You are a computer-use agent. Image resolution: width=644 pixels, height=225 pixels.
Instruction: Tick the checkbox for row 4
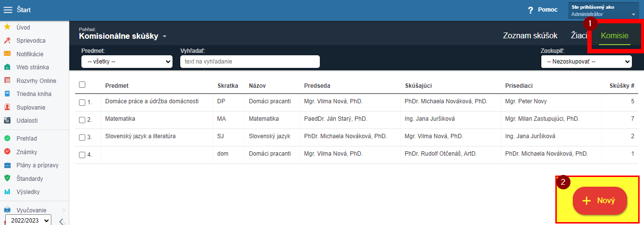[82, 155]
